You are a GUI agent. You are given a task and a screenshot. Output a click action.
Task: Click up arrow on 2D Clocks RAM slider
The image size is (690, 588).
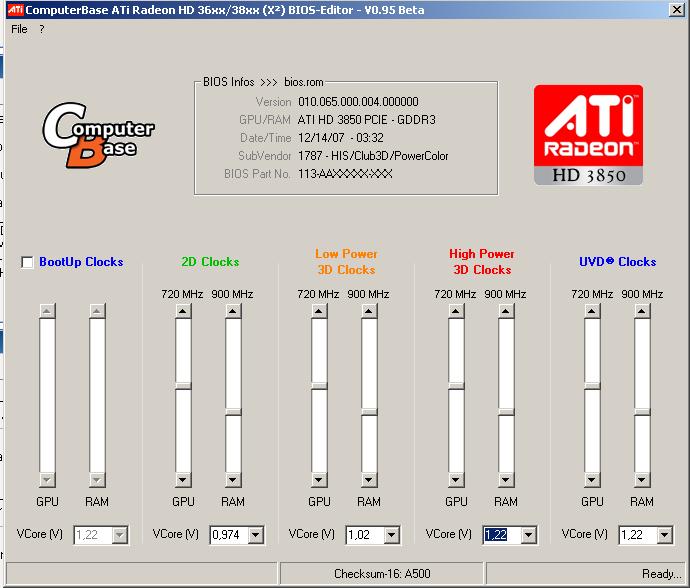tap(233, 311)
